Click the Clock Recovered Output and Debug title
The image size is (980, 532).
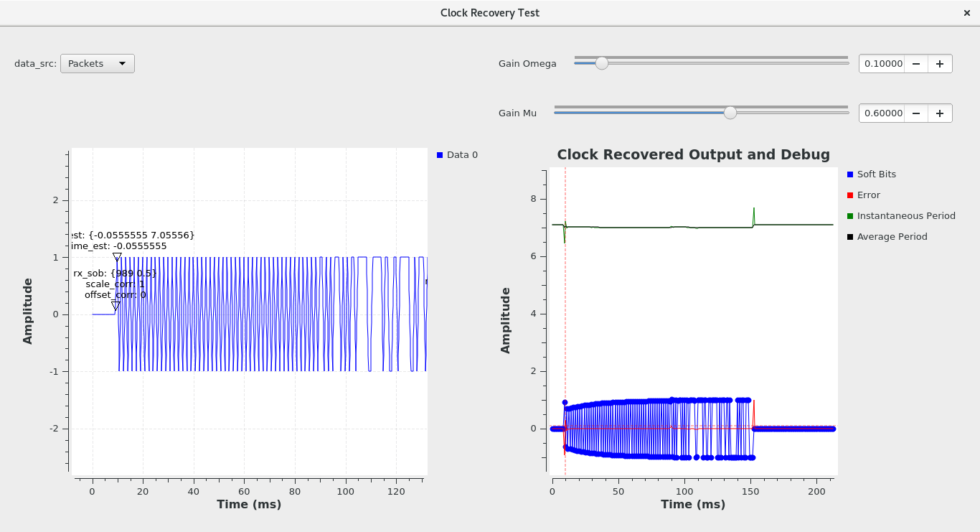693,154
